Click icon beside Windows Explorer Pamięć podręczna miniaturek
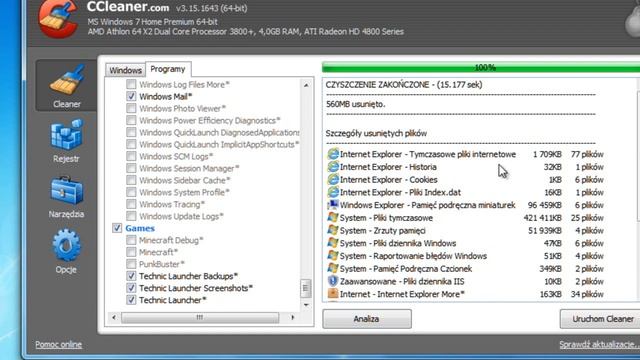The height and width of the screenshot is (360, 640). coord(333,204)
